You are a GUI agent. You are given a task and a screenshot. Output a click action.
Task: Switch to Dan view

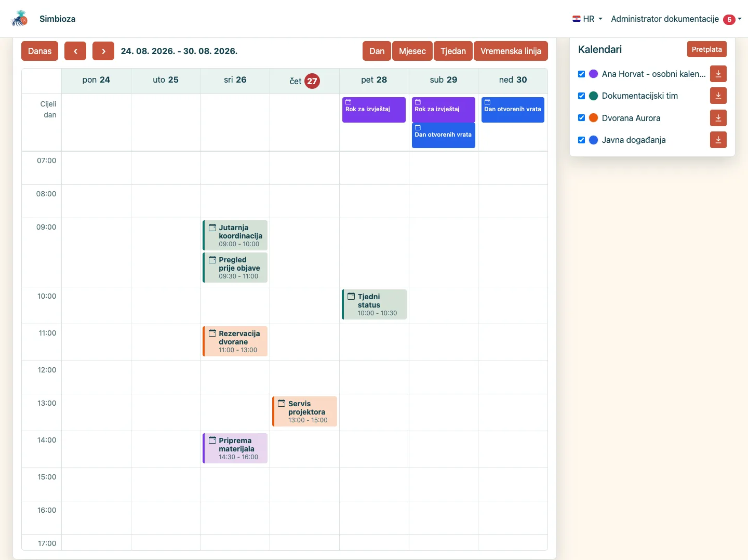(377, 51)
